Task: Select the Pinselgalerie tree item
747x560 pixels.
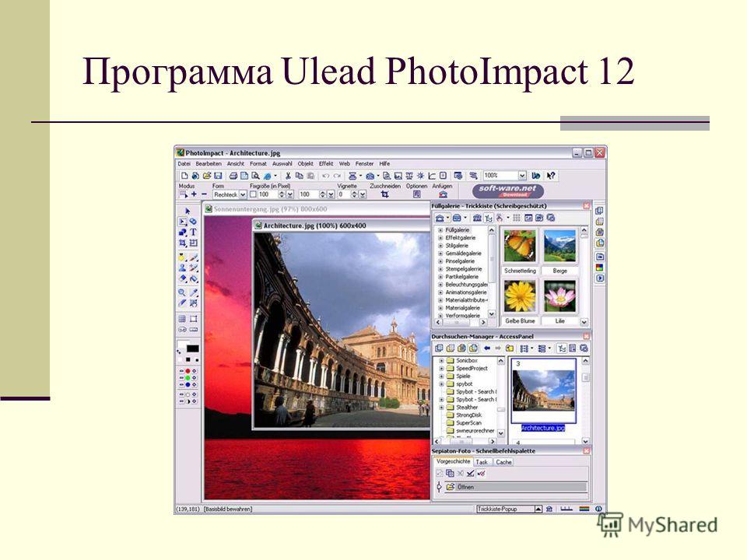Action: point(460,261)
